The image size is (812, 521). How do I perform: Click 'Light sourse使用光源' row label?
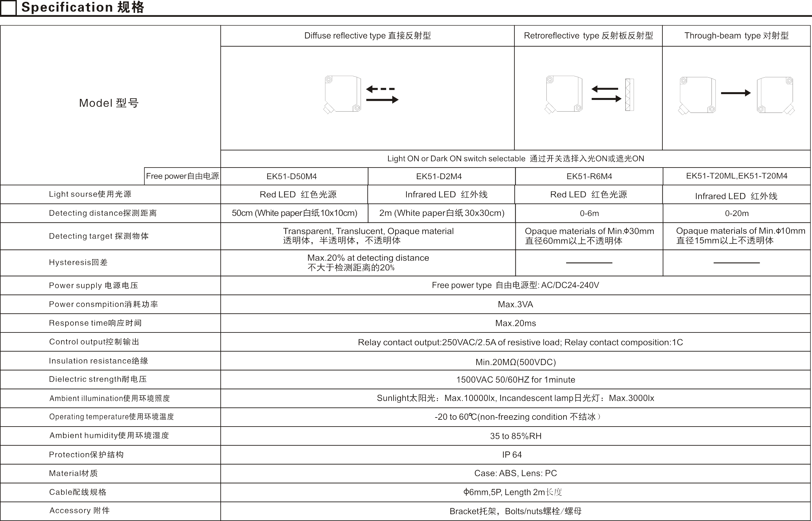[90, 194]
